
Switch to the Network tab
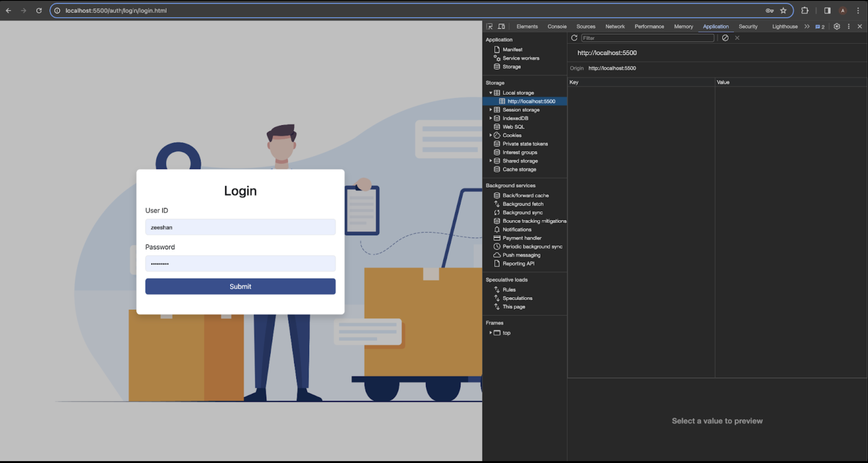coord(615,26)
